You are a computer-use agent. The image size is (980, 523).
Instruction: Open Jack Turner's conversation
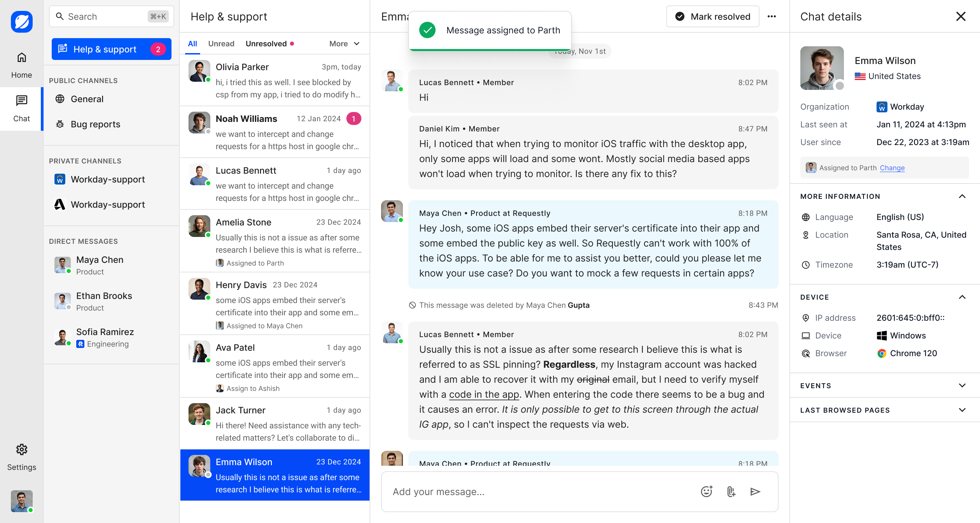[x=275, y=424]
